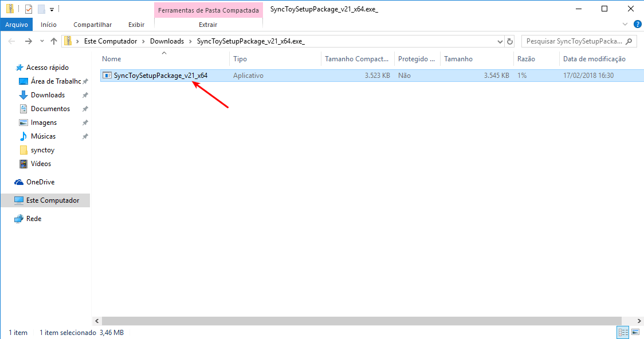Collapse the ribbon with the chevron
Screen dimensions: 644x339
(x=625, y=24)
